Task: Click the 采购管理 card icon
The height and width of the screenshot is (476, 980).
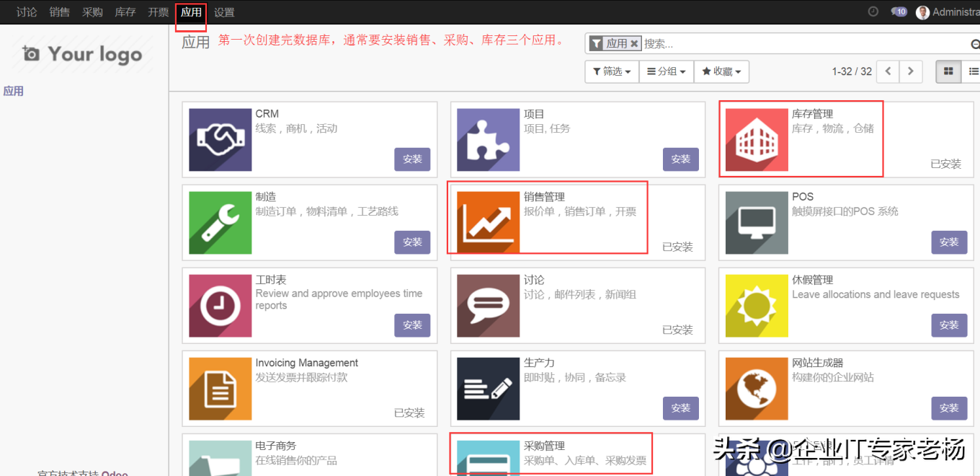Action: click(x=489, y=458)
